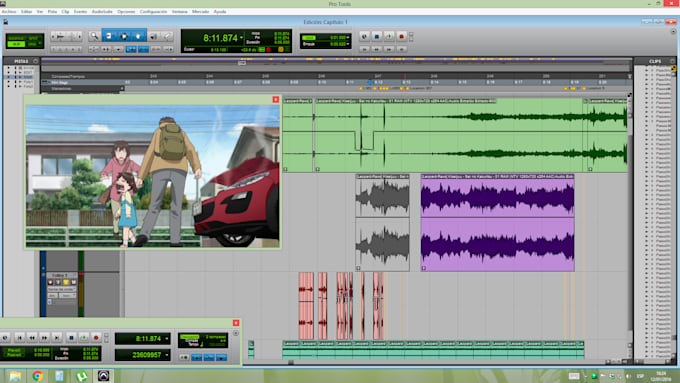Open Transport window sub counter dropdown
The width and height of the screenshot is (680, 383).
tap(167, 355)
